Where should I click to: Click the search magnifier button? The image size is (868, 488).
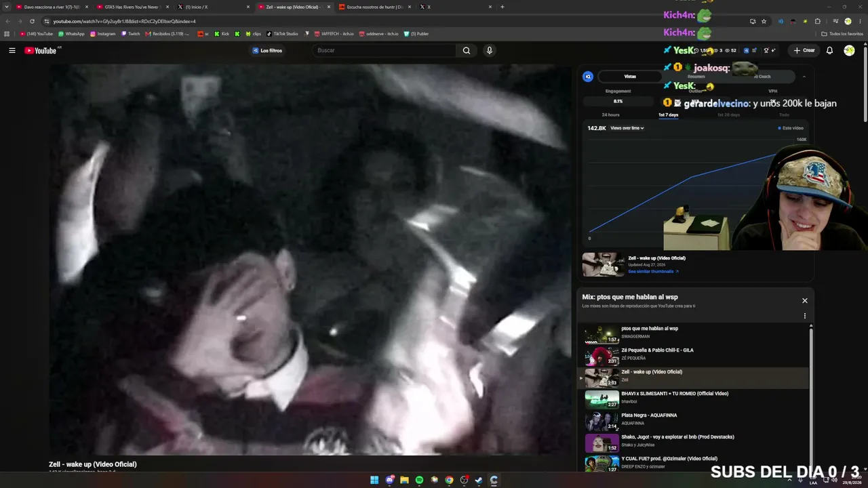click(467, 50)
